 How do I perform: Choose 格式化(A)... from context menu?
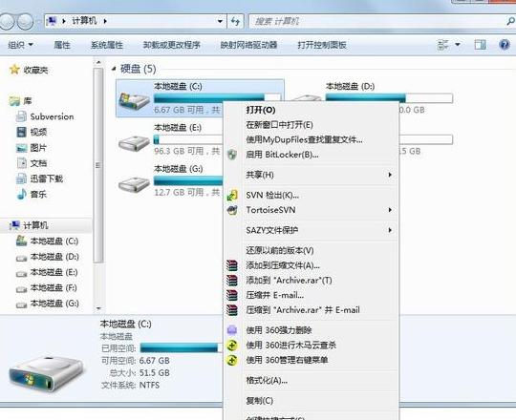[x=311, y=381]
